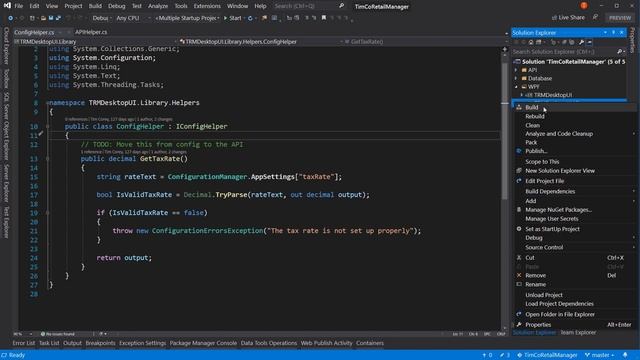Open the Multiple Startup Projects dropdown

point(188,18)
